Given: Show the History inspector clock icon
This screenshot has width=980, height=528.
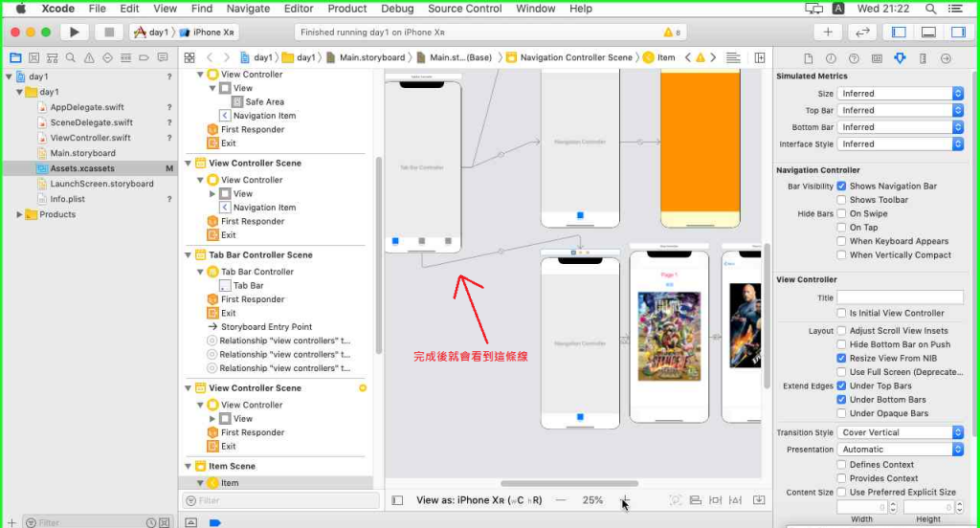Looking at the screenshot, I should click(831, 58).
